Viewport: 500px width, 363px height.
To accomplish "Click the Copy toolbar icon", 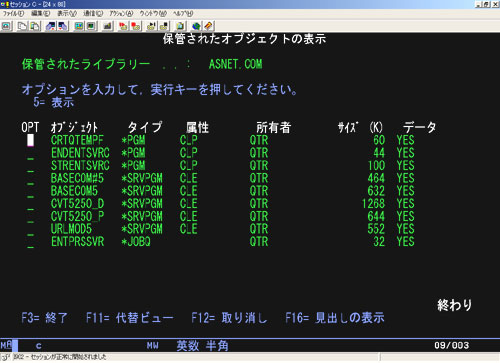I will pos(22,26).
